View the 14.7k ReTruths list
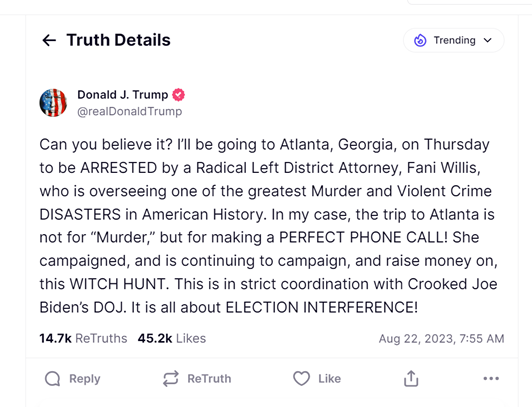 pos(83,338)
